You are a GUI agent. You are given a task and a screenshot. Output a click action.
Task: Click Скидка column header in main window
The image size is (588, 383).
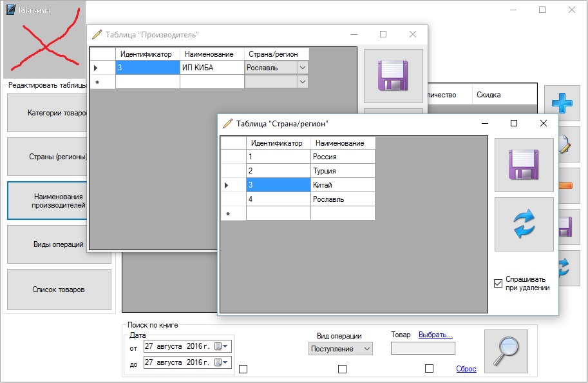pos(504,95)
